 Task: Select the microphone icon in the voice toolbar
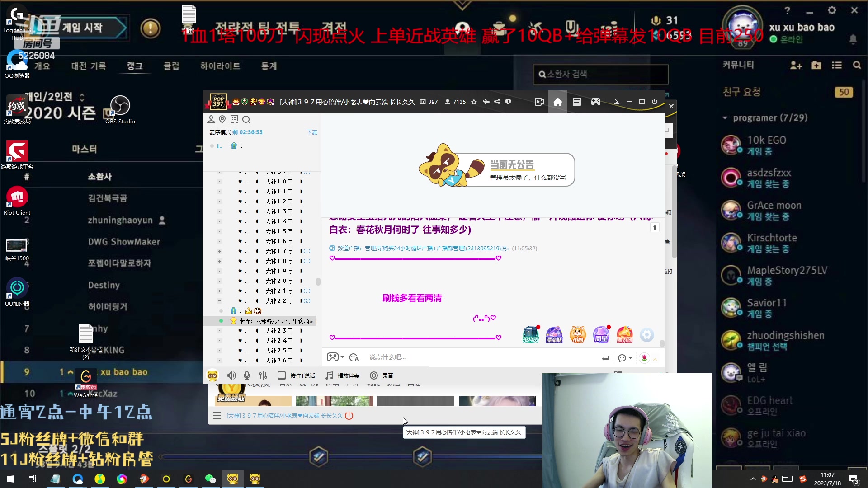[247, 375]
